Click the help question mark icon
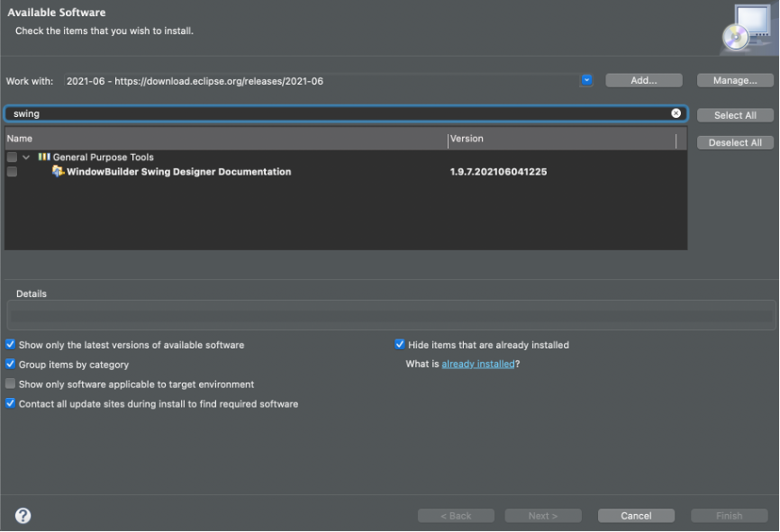 click(x=23, y=516)
